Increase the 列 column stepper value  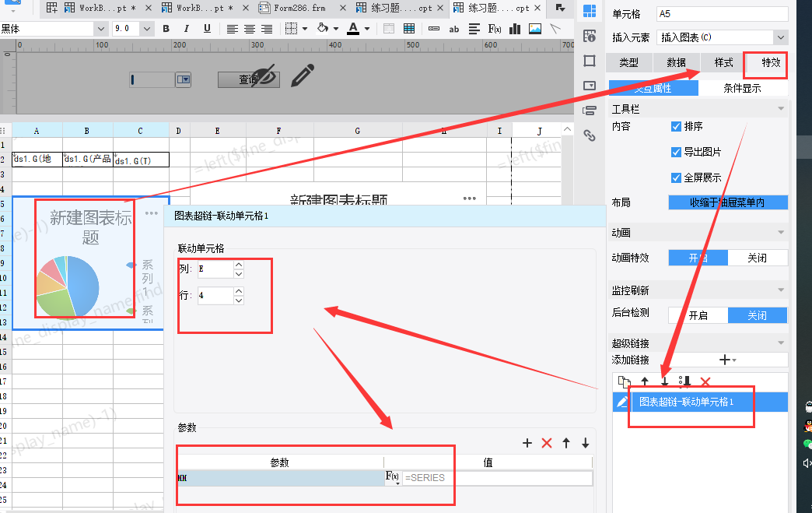click(x=238, y=264)
